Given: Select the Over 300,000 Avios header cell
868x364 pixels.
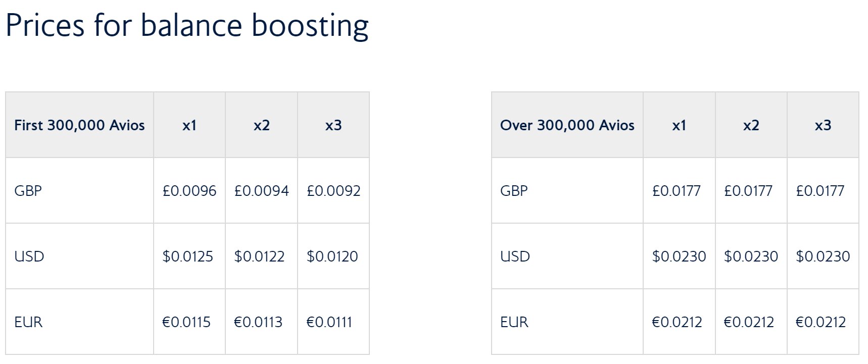Looking at the screenshot, I should (x=567, y=125).
